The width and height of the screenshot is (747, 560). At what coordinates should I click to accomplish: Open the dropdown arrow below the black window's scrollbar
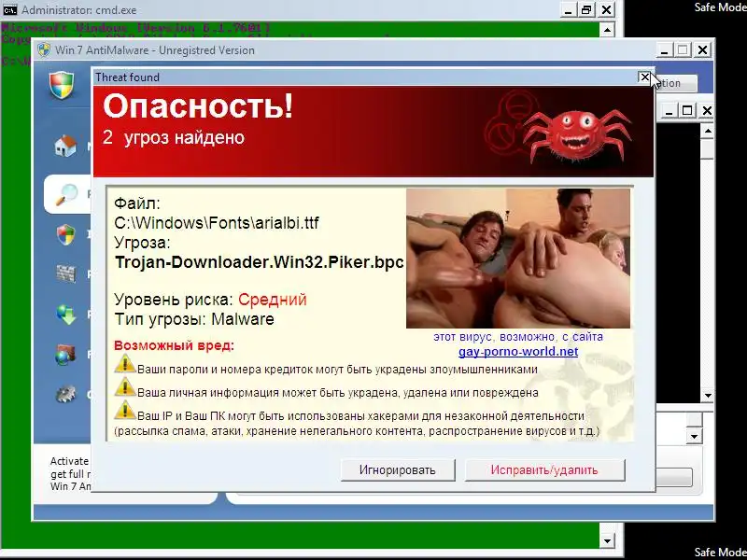(x=694, y=436)
